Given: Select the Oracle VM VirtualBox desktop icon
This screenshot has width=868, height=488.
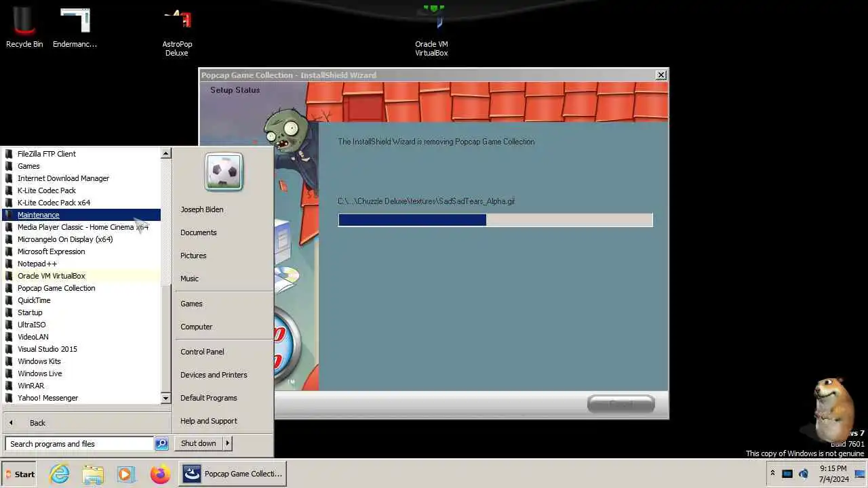Looking at the screenshot, I should (432, 31).
